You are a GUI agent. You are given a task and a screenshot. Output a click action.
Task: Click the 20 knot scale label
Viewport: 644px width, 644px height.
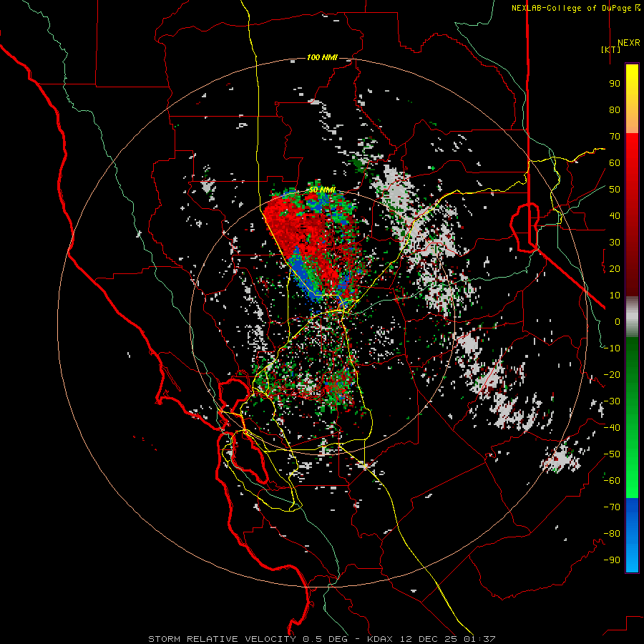615,268
